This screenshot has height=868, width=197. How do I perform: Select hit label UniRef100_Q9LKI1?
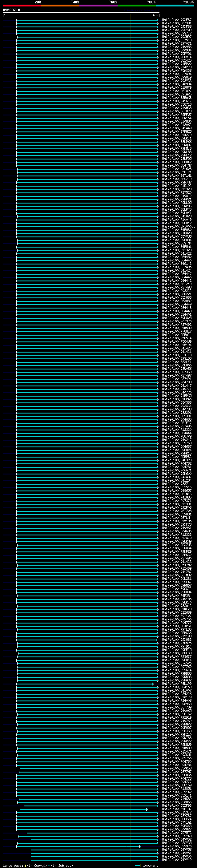pyautogui.click(x=177, y=138)
